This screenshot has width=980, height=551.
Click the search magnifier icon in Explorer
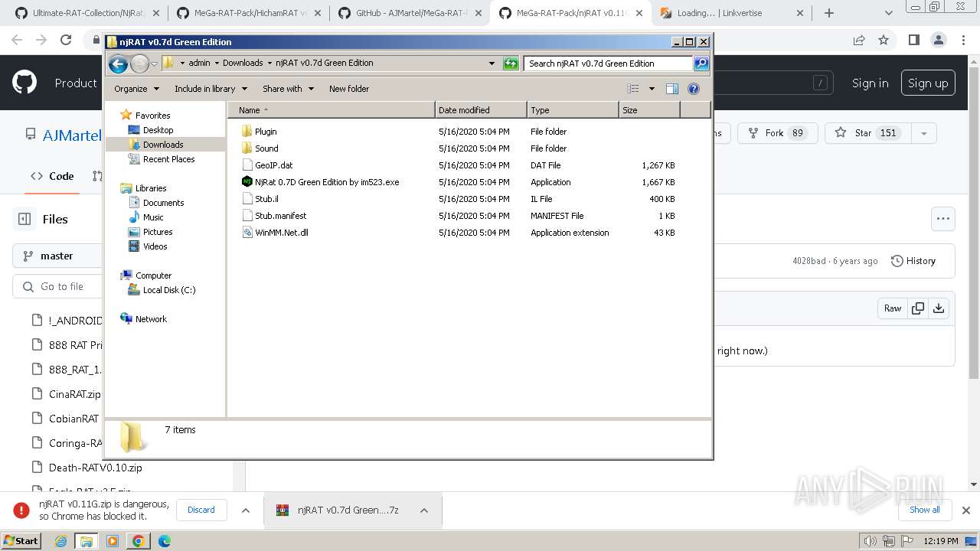pos(701,64)
